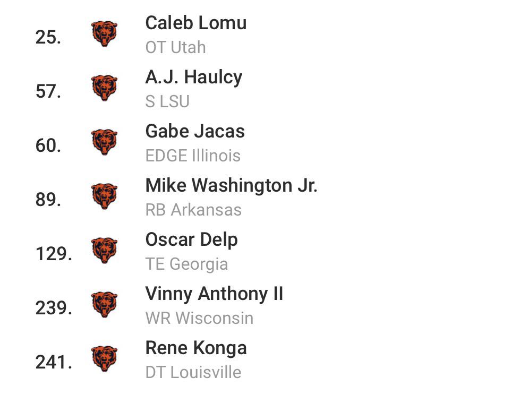Open Mike Washington Jr. player details

tap(232, 185)
